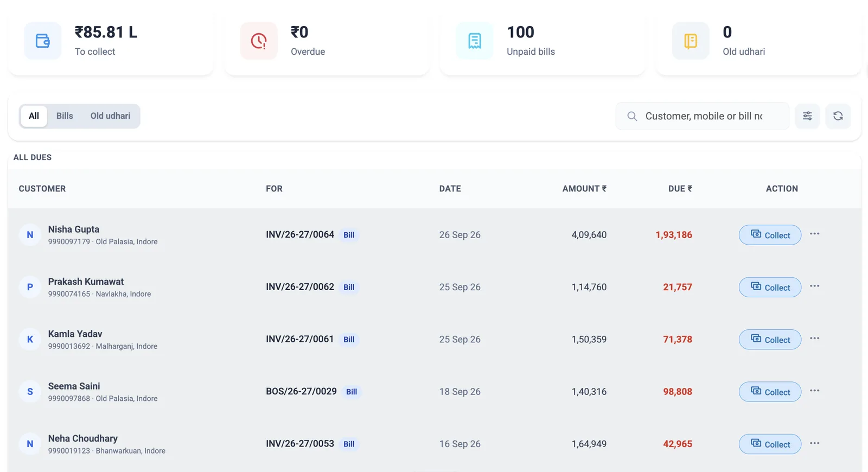Click the ledger book icon beside Old udhari

691,41
